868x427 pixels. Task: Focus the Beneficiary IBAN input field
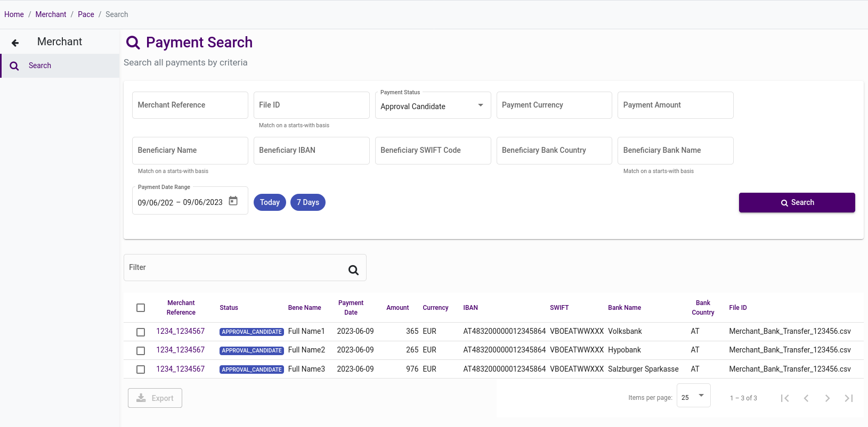pos(311,151)
